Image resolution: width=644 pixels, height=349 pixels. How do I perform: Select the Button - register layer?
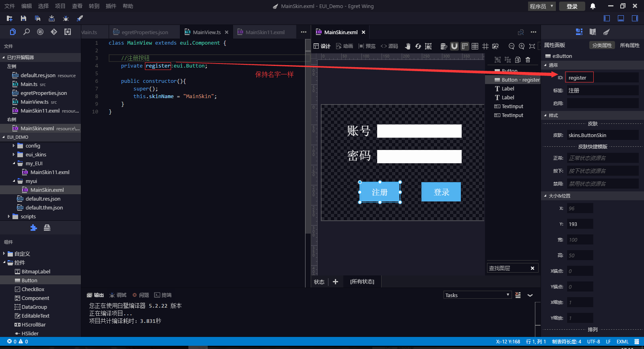pyautogui.click(x=513, y=80)
